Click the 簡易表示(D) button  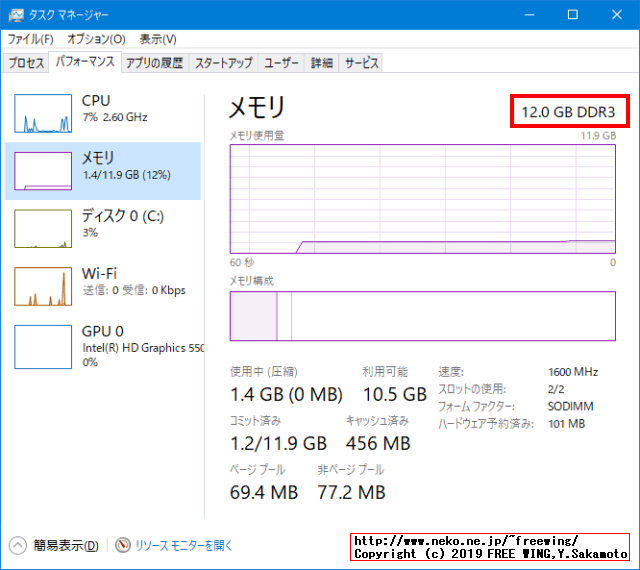(x=66, y=546)
